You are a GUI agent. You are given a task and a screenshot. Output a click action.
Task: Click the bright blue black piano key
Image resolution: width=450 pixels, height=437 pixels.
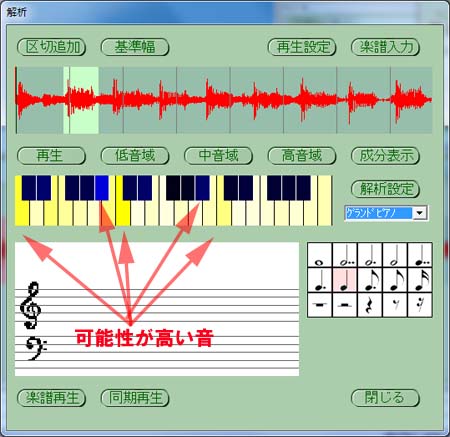coord(102,188)
